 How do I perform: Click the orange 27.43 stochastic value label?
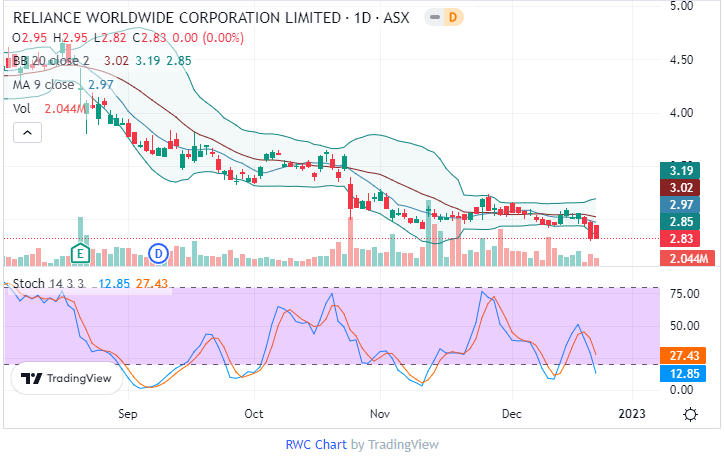tap(684, 355)
